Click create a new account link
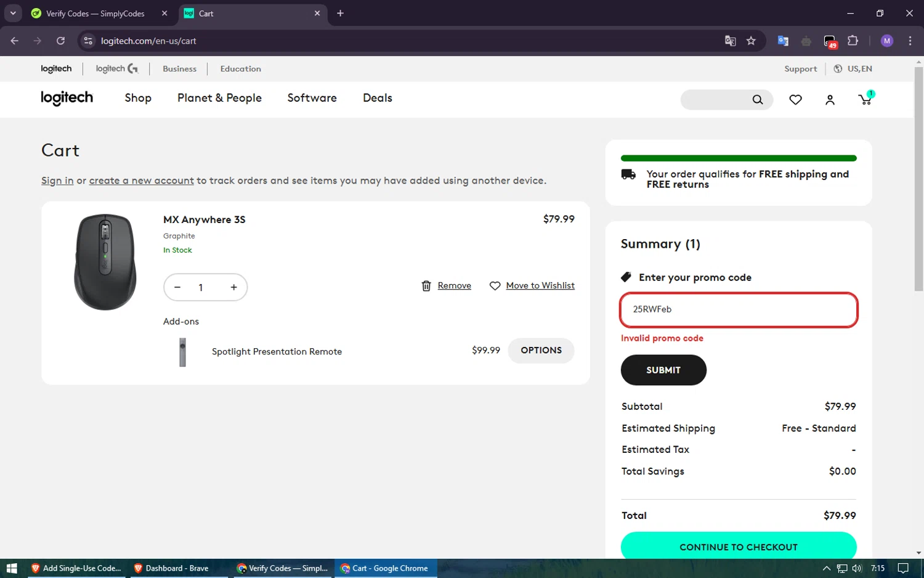Image resolution: width=924 pixels, height=578 pixels. (x=142, y=181)
